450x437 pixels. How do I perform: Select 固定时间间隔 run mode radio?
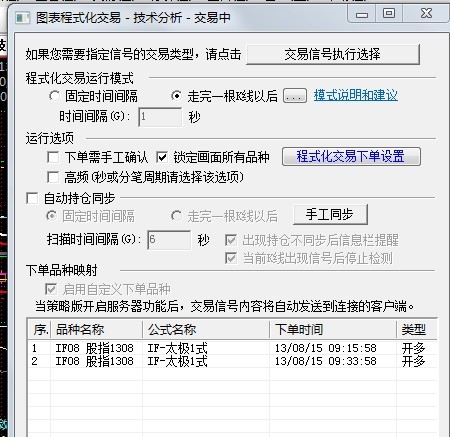pyautogui.click(x=54, y=96)
